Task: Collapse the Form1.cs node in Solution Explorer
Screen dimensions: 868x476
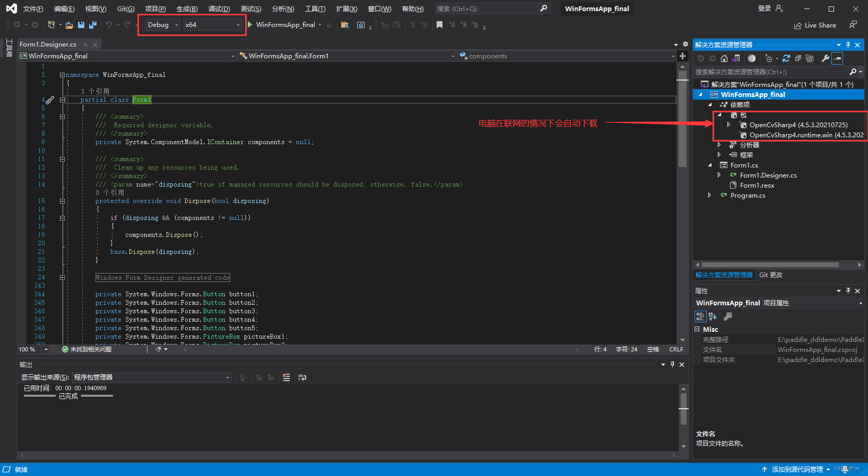Action: pos(710,165)
